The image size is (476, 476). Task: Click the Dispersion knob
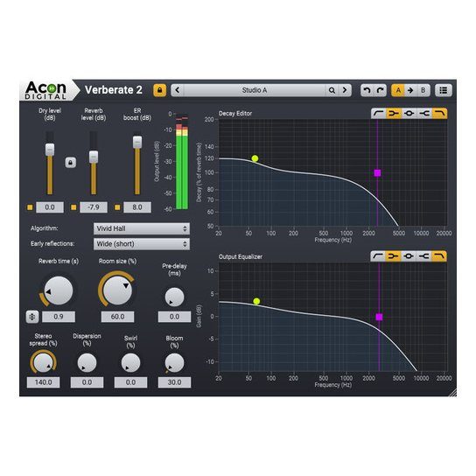pos(87,363)
